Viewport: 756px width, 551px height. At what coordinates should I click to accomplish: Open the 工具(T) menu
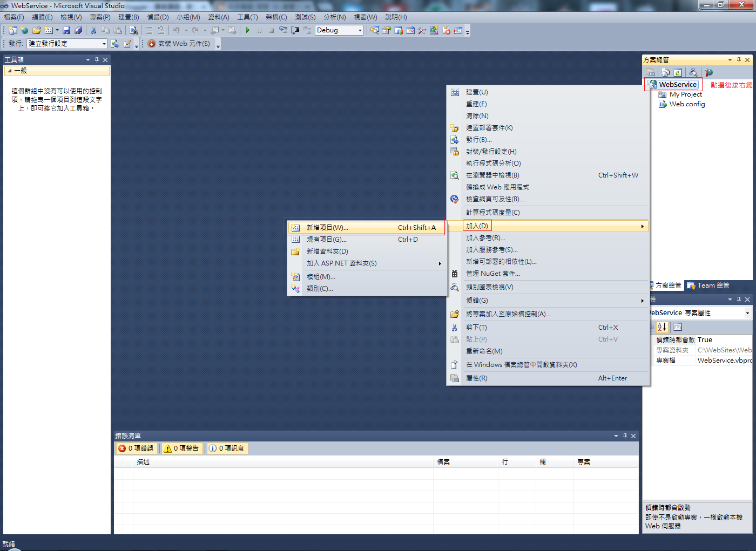(x=247, y=17)
